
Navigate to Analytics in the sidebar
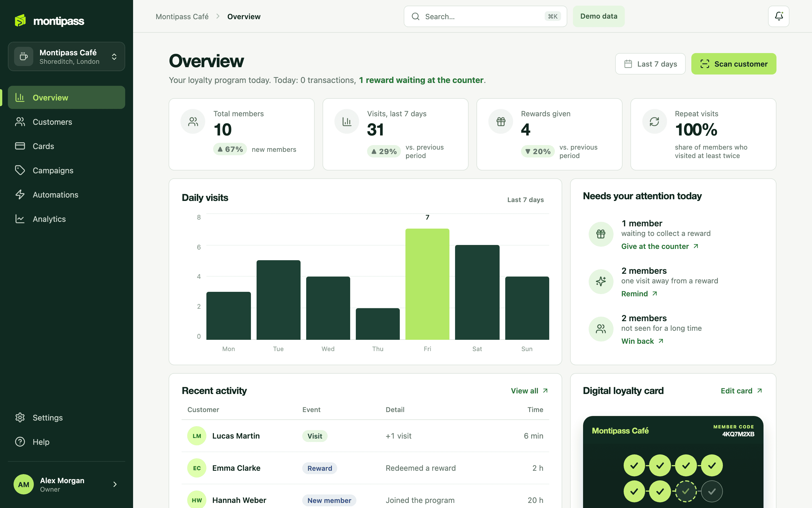67,219
